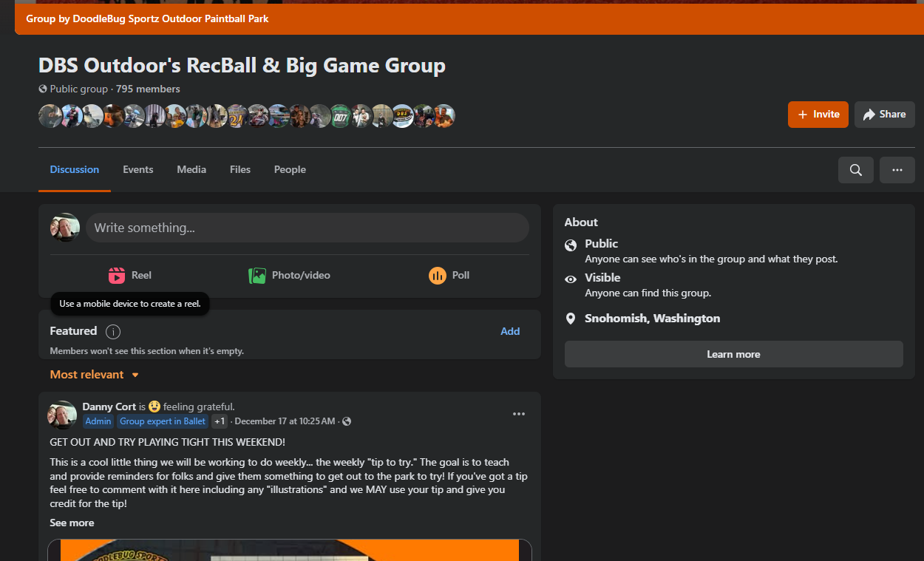
Task: Open the Events tab
Action: point(138,170)
